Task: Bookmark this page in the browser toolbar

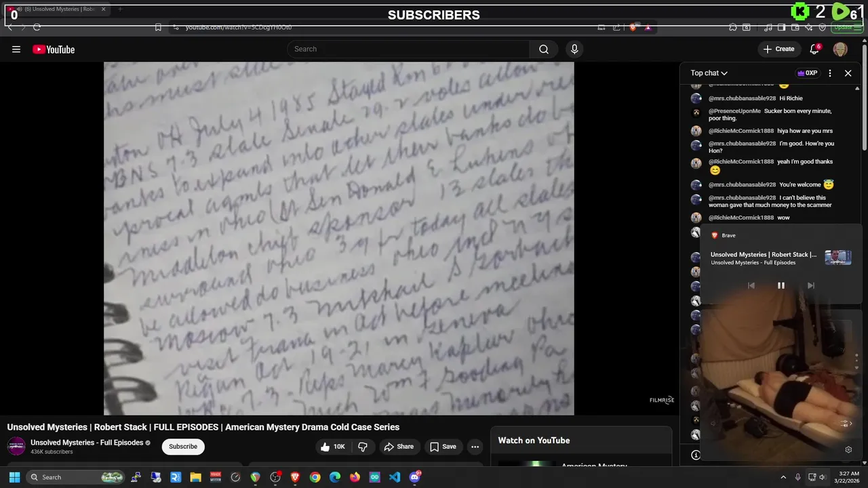Action: (x=158, y=27)
